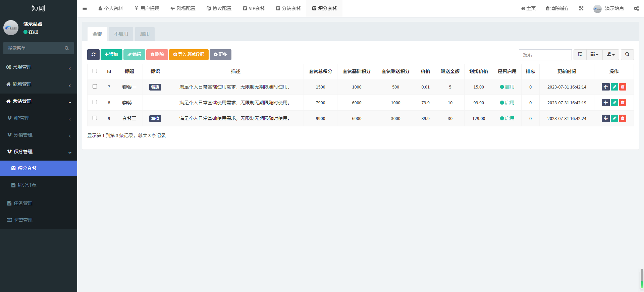Sort by the 价格 column header
This screenshot has height=292, width=644.
point(425,71)
